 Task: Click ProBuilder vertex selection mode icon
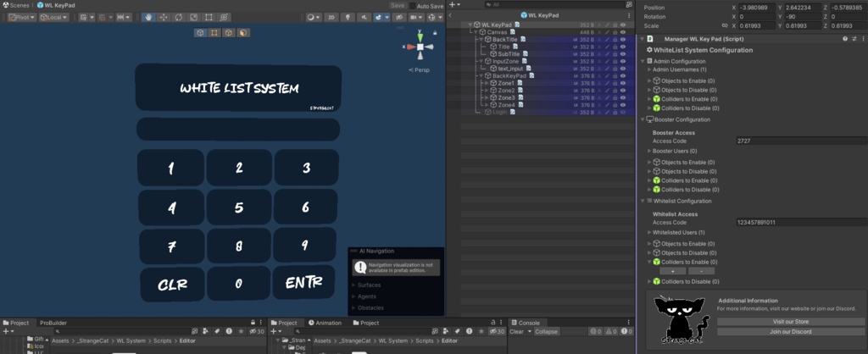pyautogui.click(x=214, y=33)
